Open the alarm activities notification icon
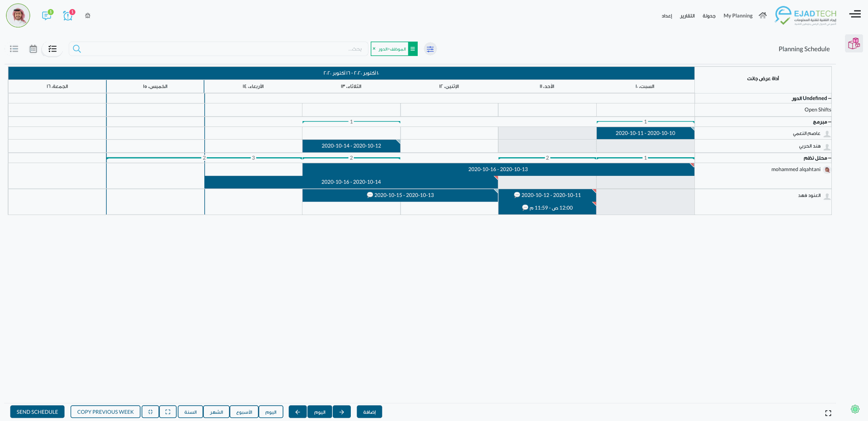868x421 pixels. [68, 16]
